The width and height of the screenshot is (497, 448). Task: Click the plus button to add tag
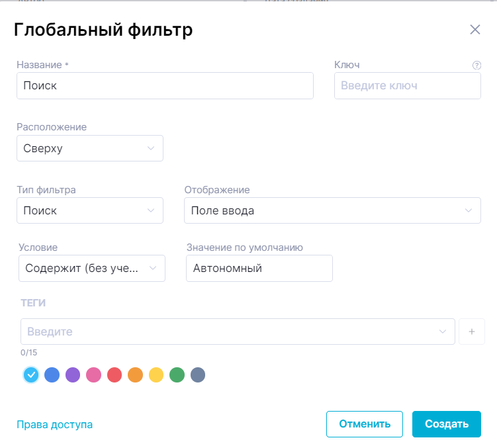tap(472, 332)
